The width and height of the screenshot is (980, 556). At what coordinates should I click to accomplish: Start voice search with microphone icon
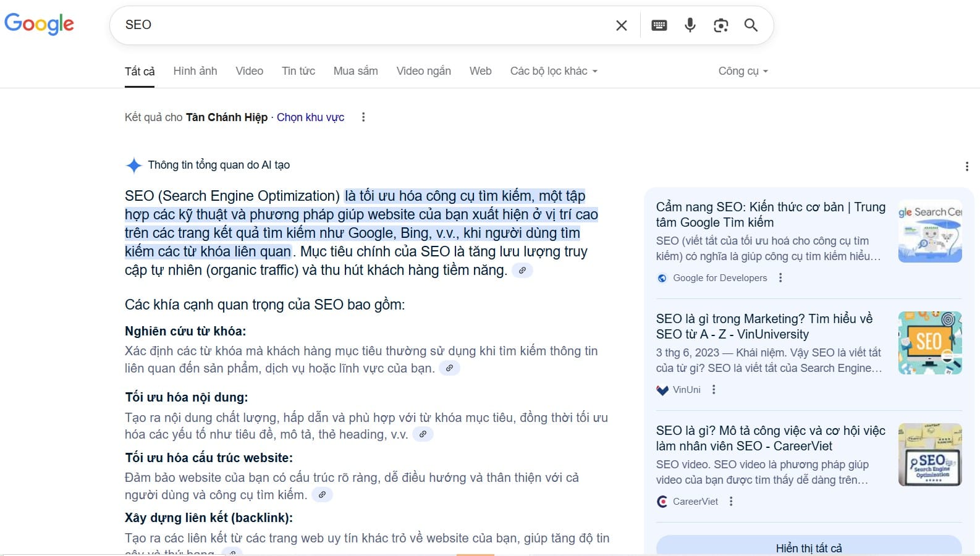click(x=690, y=25)
